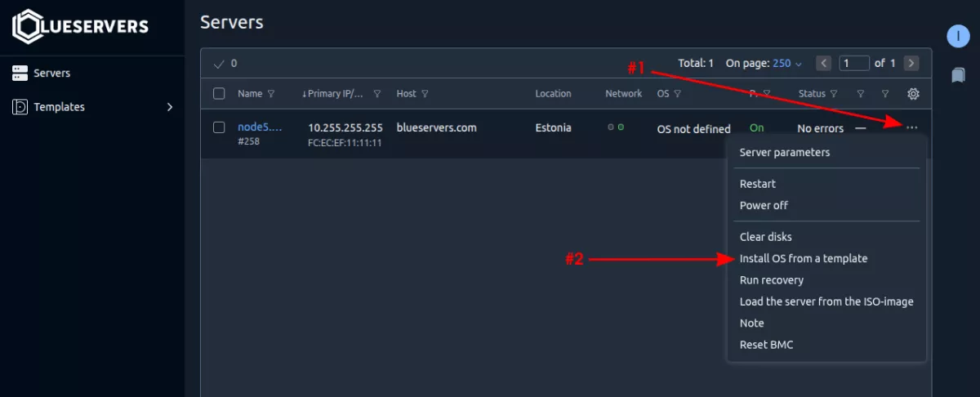This screenshot has height=397, width=980.
Task: Open the node5 server name link
Action: [x=260, y=127]
